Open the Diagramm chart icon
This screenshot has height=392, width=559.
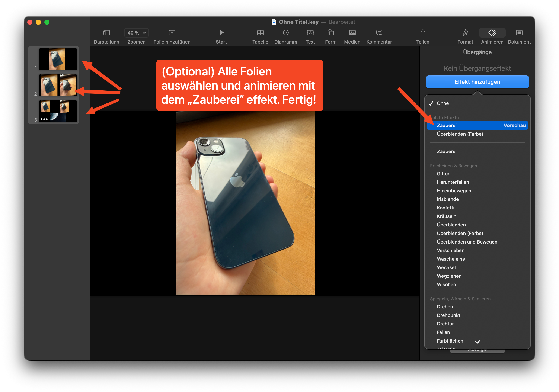point(286,33)
